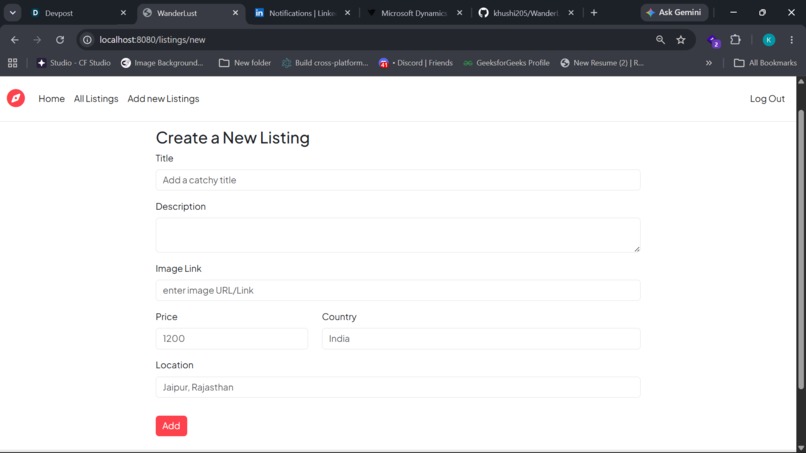Open the Discord | Friends bookmark
806x453 pixels.
[x=416, y=63]
